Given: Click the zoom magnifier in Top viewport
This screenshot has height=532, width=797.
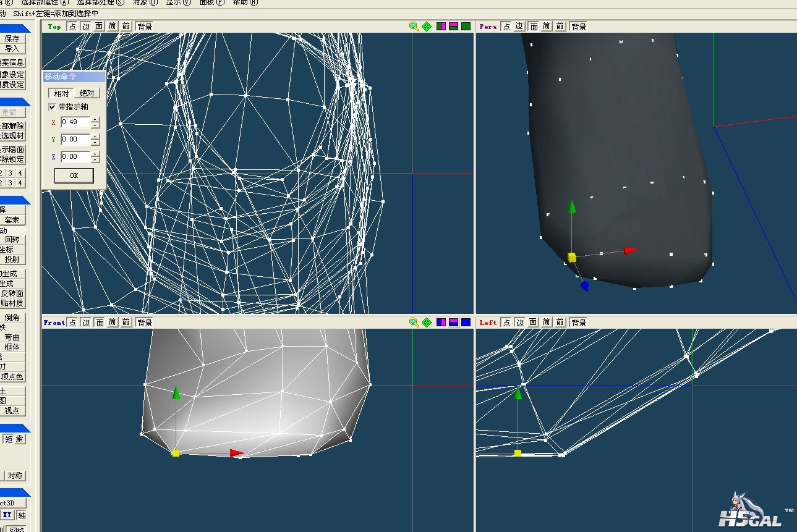Looking at the screenshot, I should [x=414, y=27].
